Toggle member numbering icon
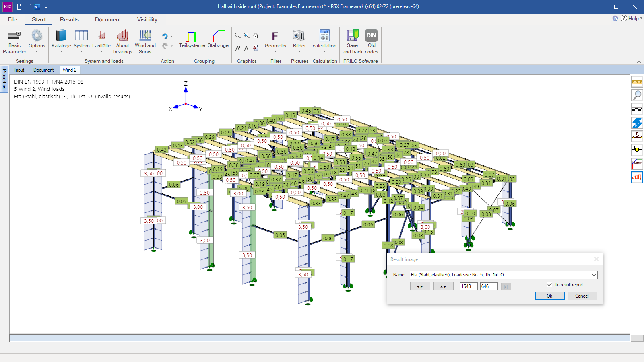The height and width of the screenshot is (362, 644). click(637, 136)
